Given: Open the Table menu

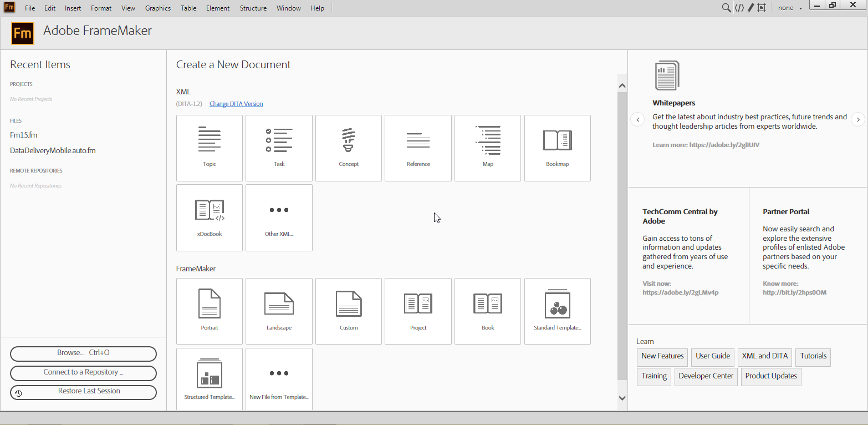Looking at the screenshot, I should pos(188,8).
